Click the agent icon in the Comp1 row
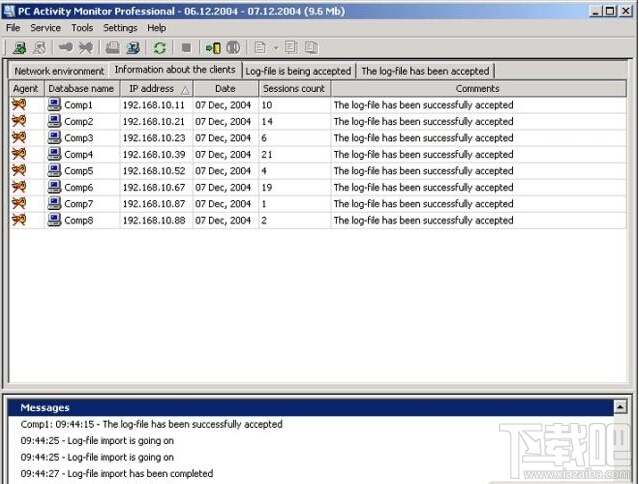This screenshot has height=484, width=639. point(19,105)
